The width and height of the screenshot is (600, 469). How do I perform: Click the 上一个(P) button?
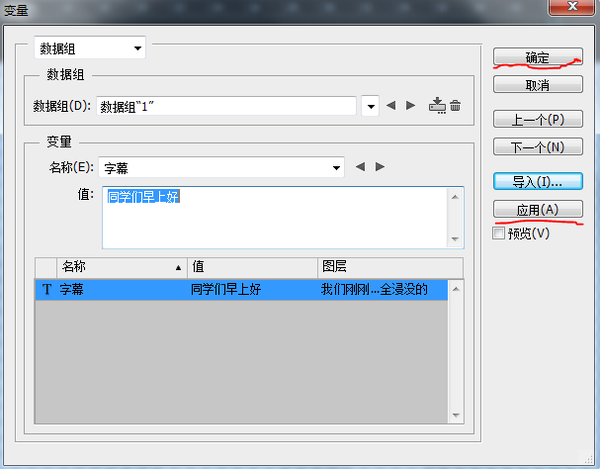538,119
